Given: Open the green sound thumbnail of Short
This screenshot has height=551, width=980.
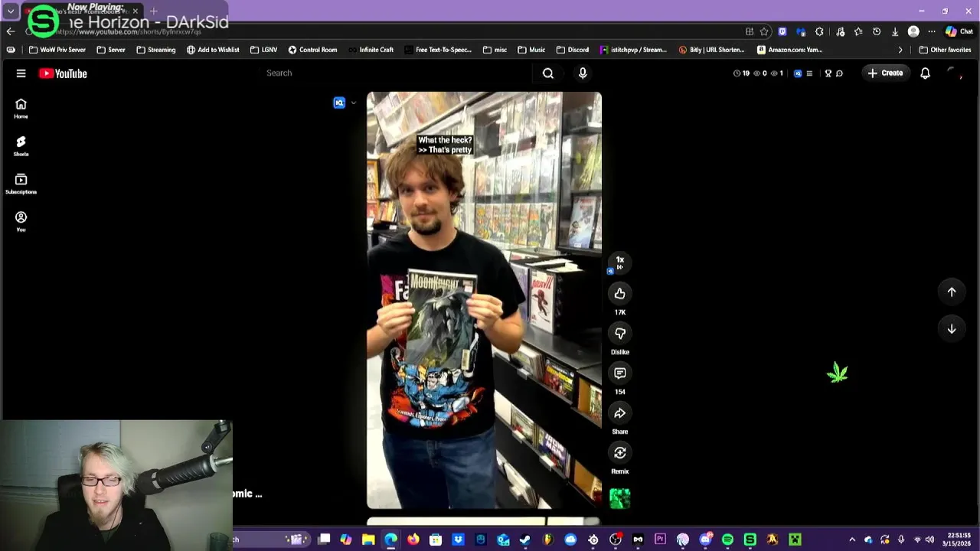Looking at the screenshot, I should [x=620, y=498].
